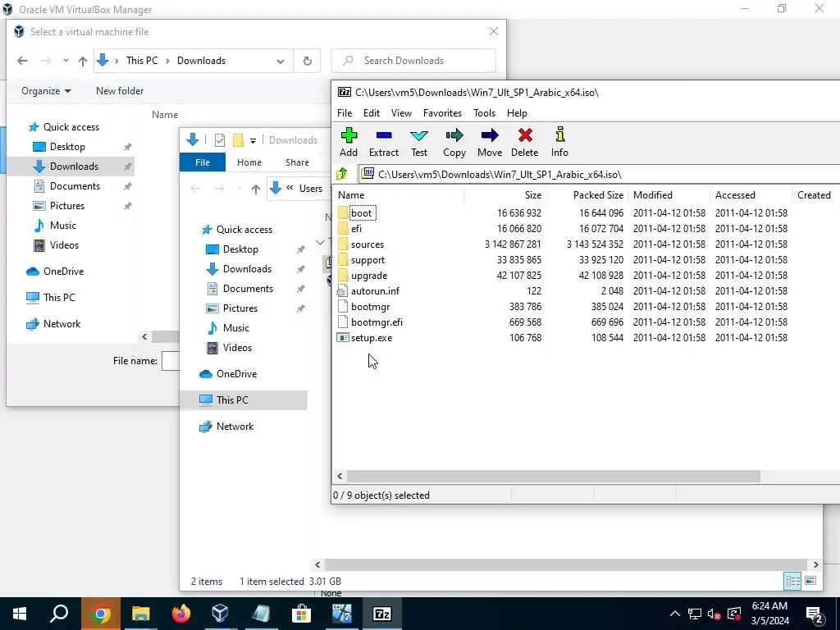The width and height of the screenshot is (840, 630).
Task: Click New folder in the file dialog
Action: 120,91
